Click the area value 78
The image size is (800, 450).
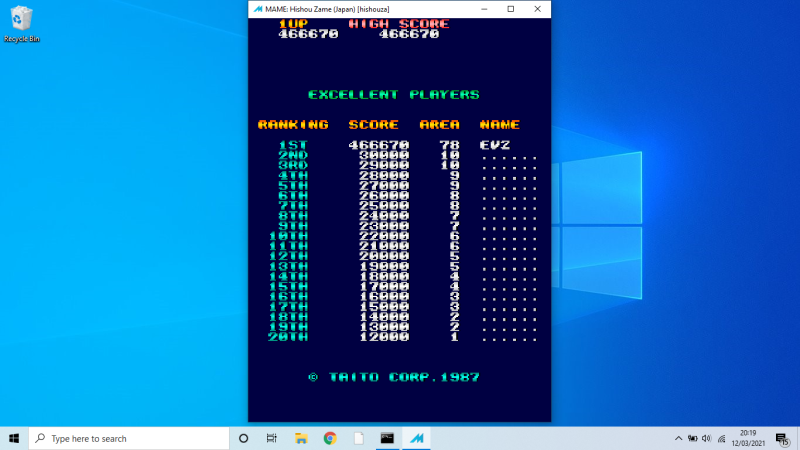449,145
